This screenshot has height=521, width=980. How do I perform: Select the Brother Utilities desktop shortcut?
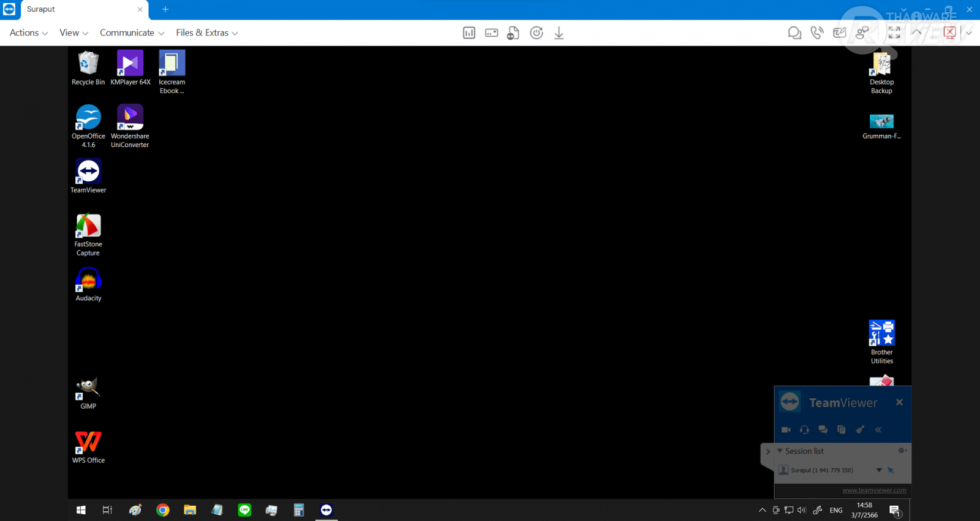click(882, 342)
